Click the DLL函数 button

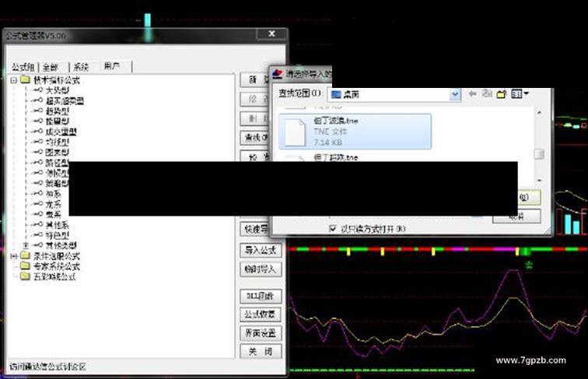(261, 296)
